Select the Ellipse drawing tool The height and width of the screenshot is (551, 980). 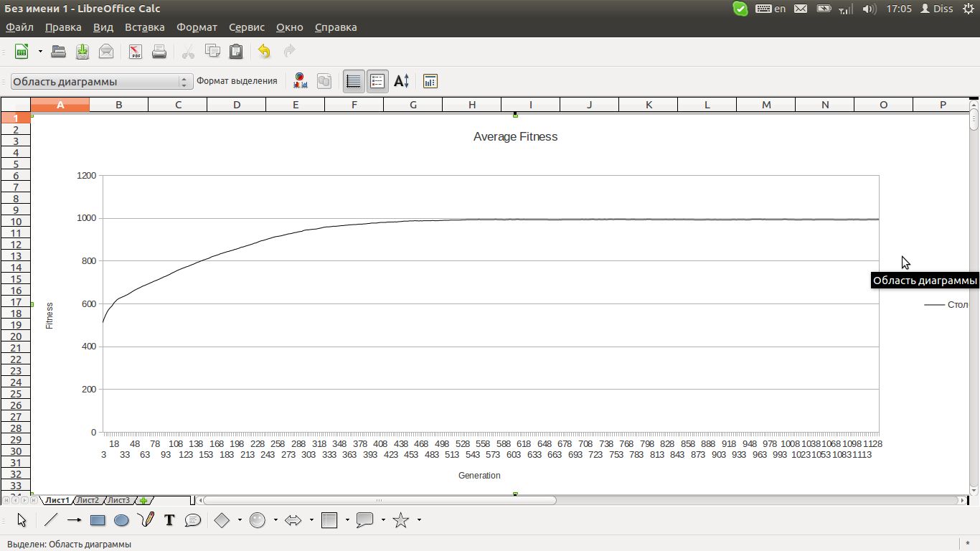click(x=121, y=521)
